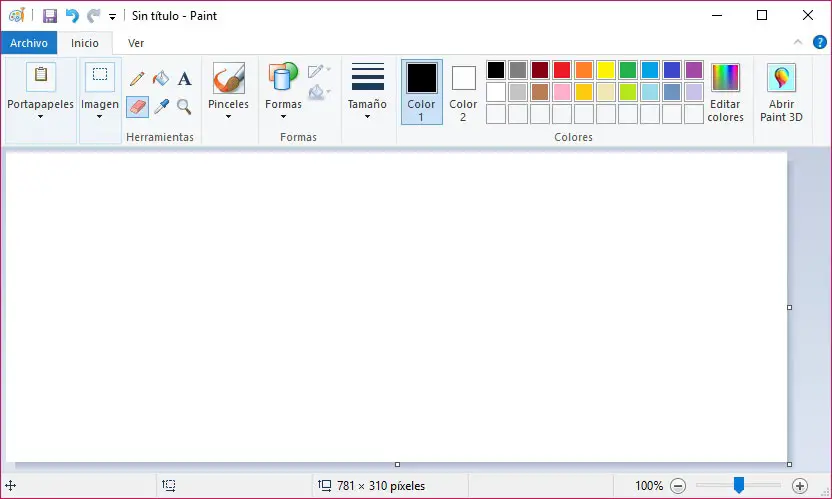Viewport: 832px width, 499px height.
Task: Click the zoom in plus button
Action: click(x=799, y=485)
